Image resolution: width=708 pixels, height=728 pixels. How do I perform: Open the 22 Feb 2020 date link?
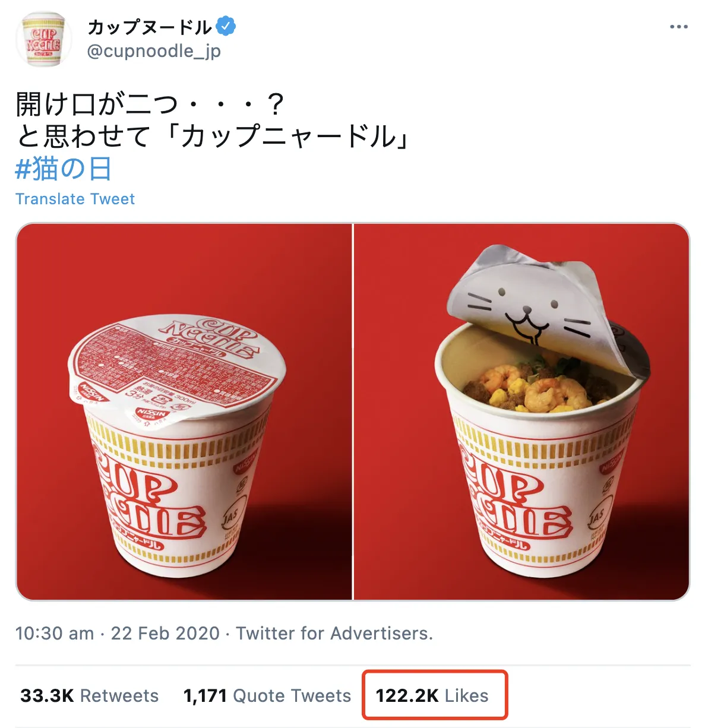pyautogui.click(x=165, y=634)
